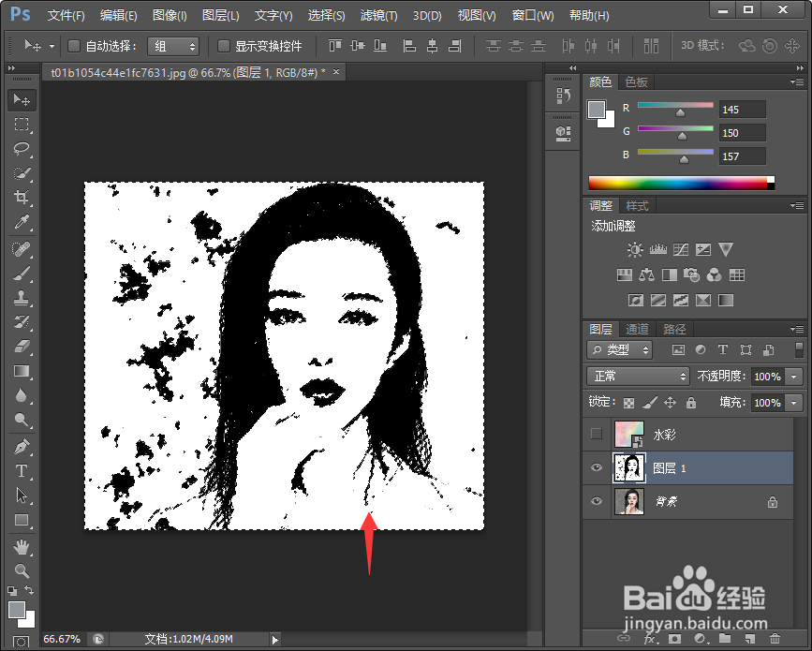Select the Move tool in toolbox
The width and height of the screenshot is (812, 651).
22,99
